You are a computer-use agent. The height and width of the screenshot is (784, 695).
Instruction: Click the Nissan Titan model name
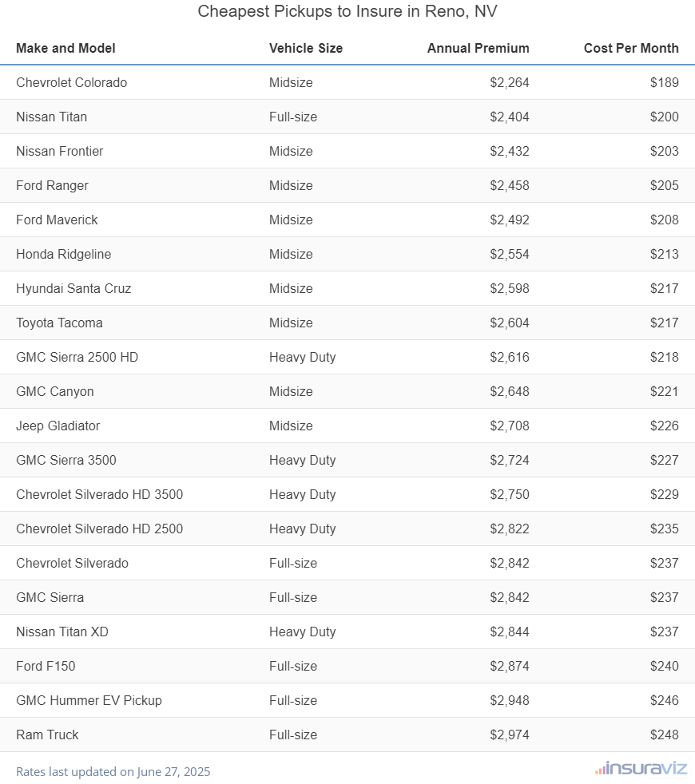pyautogui.click(x=51, y=117)
